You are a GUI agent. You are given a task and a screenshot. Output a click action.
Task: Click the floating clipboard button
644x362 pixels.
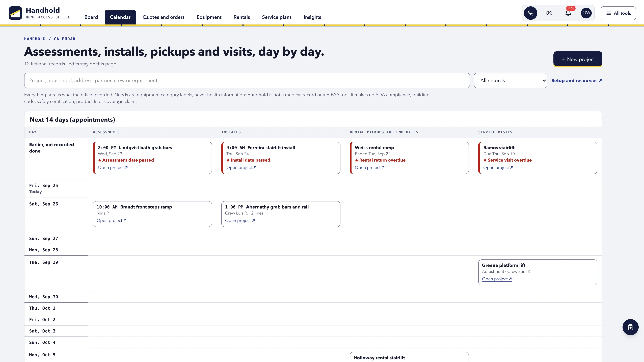(x=630, y=327)
